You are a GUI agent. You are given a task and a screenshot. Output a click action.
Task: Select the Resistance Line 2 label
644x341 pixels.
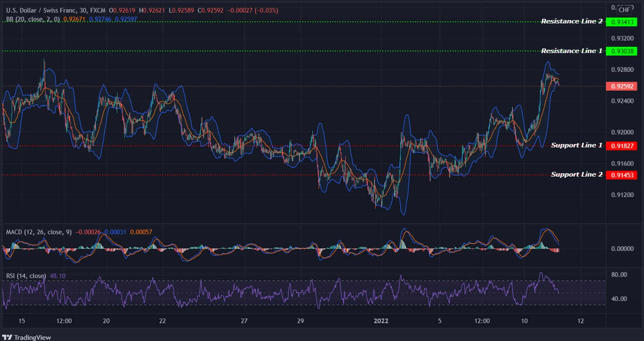coord(572,21)
